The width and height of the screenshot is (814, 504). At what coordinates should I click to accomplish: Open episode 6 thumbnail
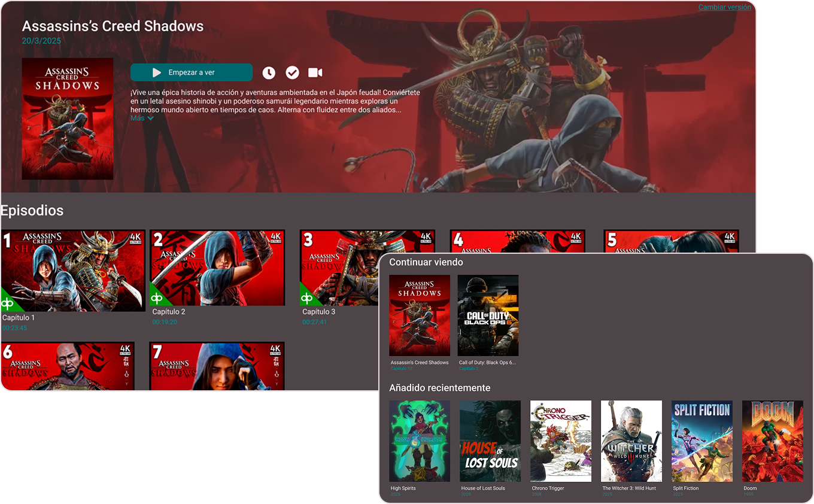[68, 365]
